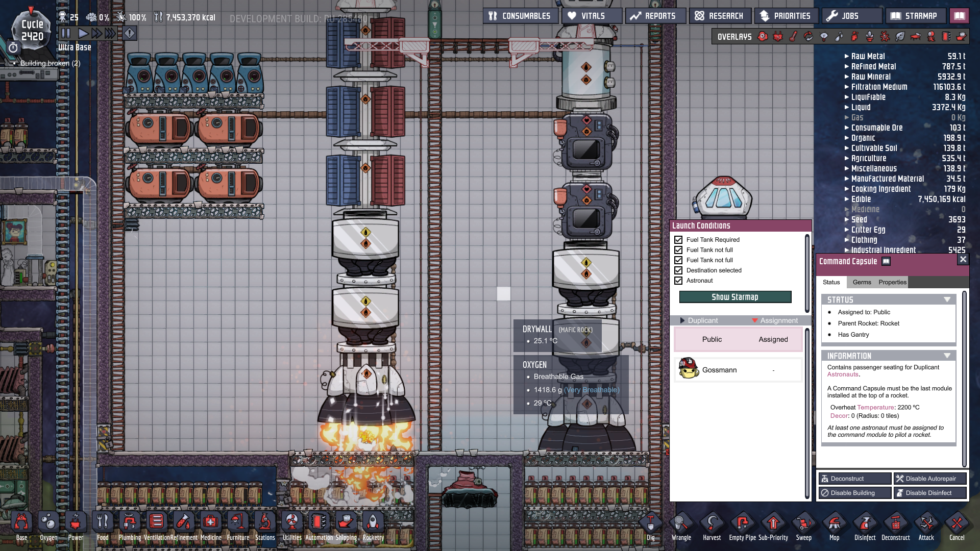Click the Deconstruct building button
980x551 pixels.
[x=854, y=479]
